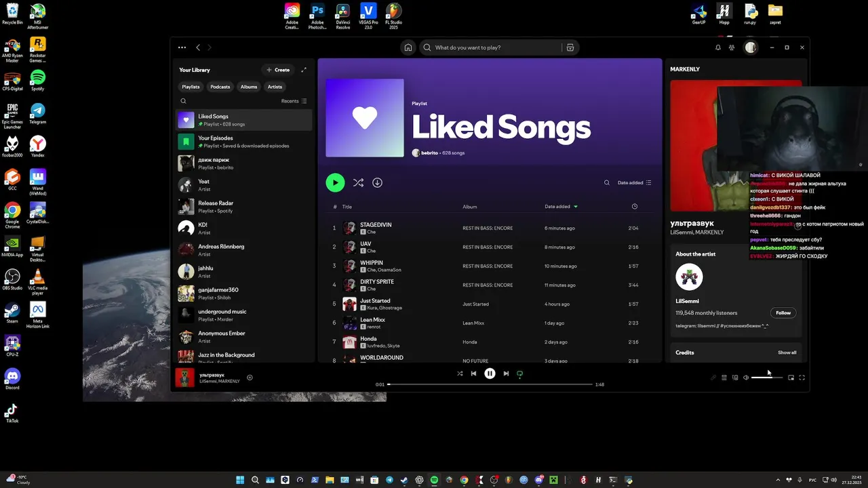Open Windows Start menu
The height and width of the screenshot is (488, 868).
[240, 480]
